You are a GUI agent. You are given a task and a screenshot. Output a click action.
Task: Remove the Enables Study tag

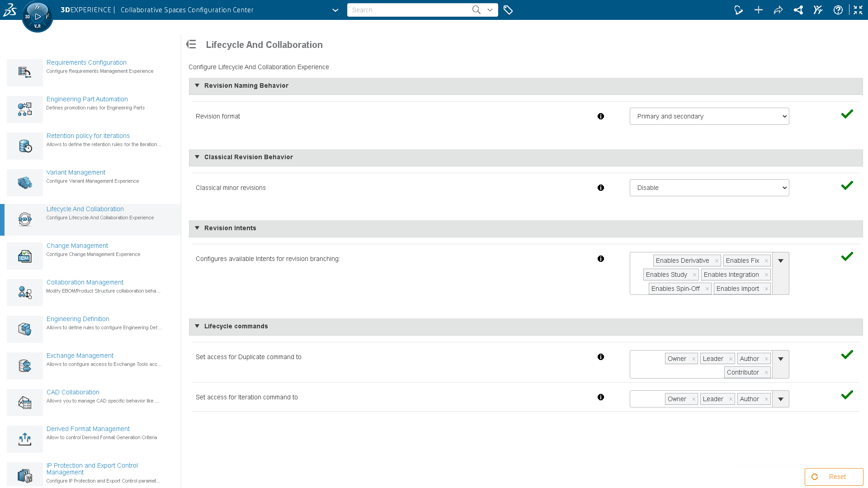(x=694, y=275)
